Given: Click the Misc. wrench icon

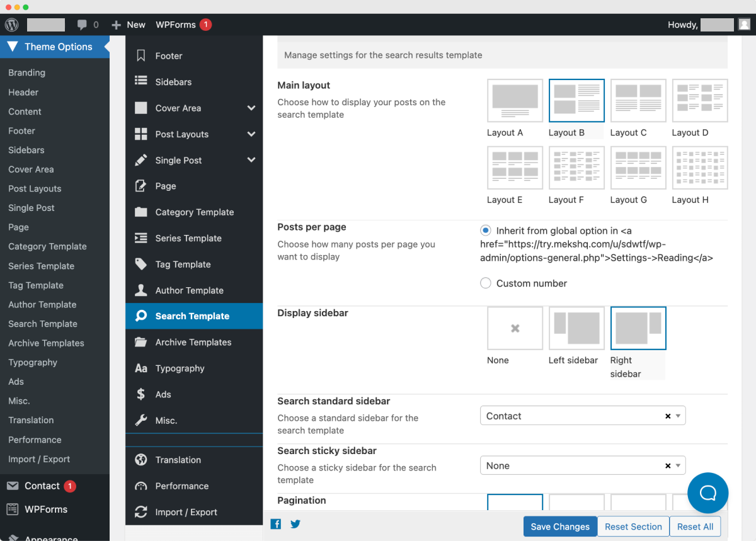Looking at the screenshot, I should (x=141, y=420).
